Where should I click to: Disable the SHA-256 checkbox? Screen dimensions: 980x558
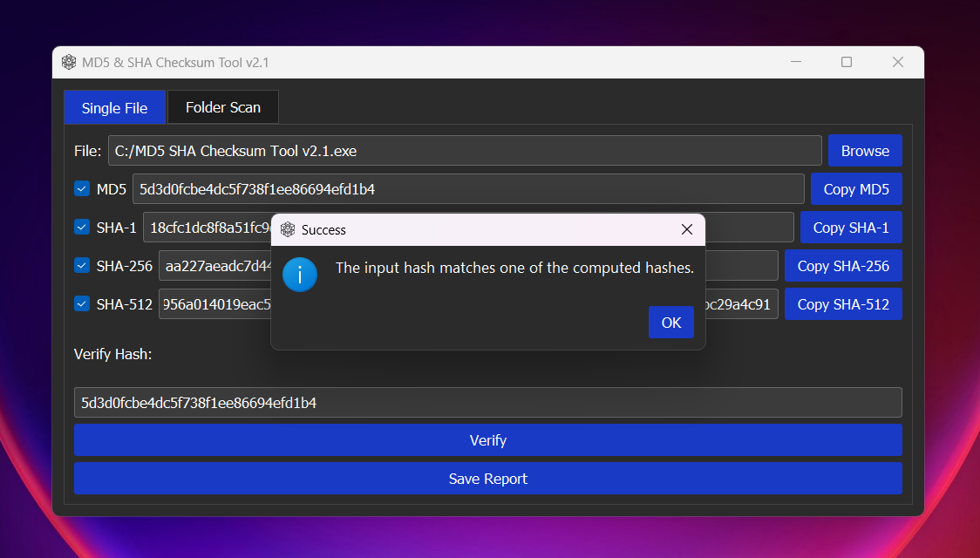[x=82, y=266]
